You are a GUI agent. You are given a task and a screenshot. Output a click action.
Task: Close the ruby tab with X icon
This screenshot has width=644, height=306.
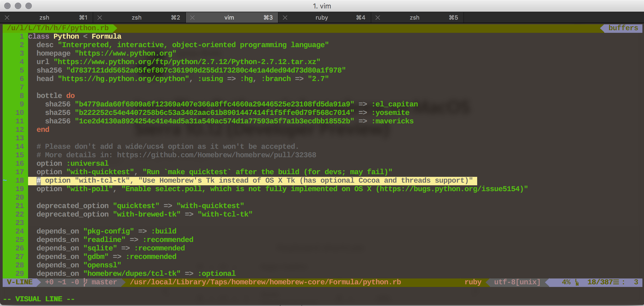(x=285, y=18)
